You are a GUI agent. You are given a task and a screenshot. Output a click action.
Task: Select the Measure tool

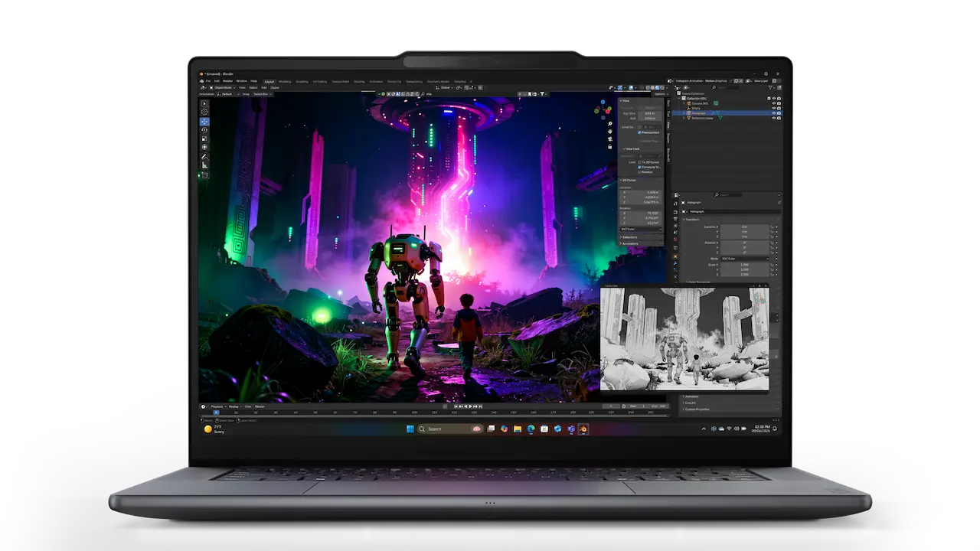point(204,165)
